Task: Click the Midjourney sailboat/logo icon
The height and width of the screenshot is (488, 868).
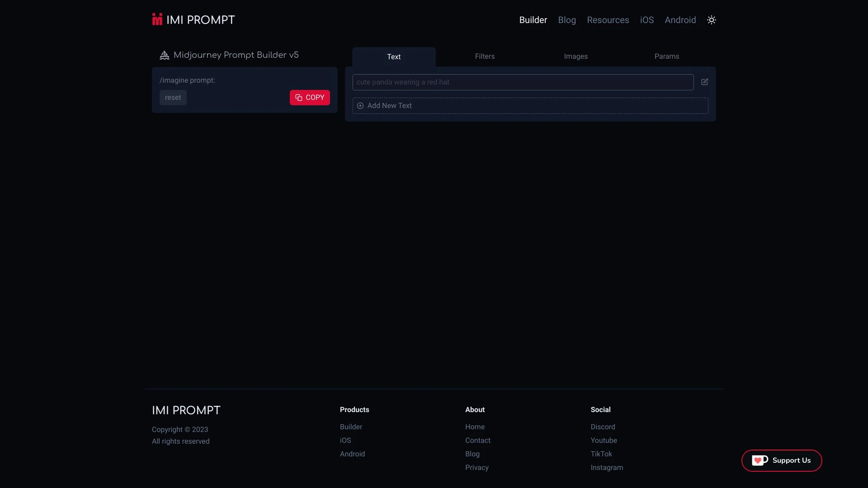Action: pyautogui.click(x=164, y=55)
